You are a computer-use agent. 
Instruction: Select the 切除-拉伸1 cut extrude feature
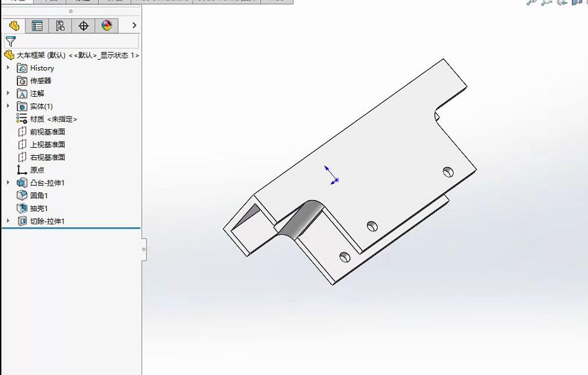click(x=40, y=221)
